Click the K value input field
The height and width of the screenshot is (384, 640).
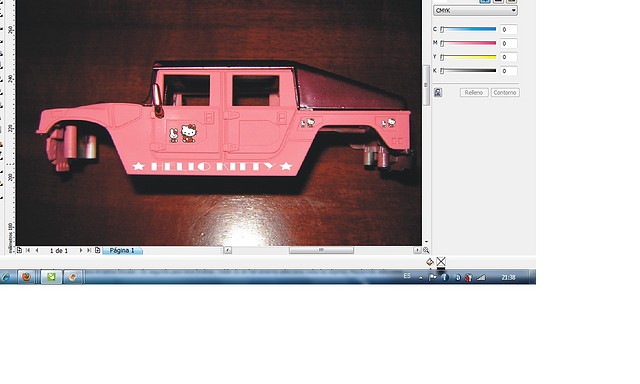[508, 71]
